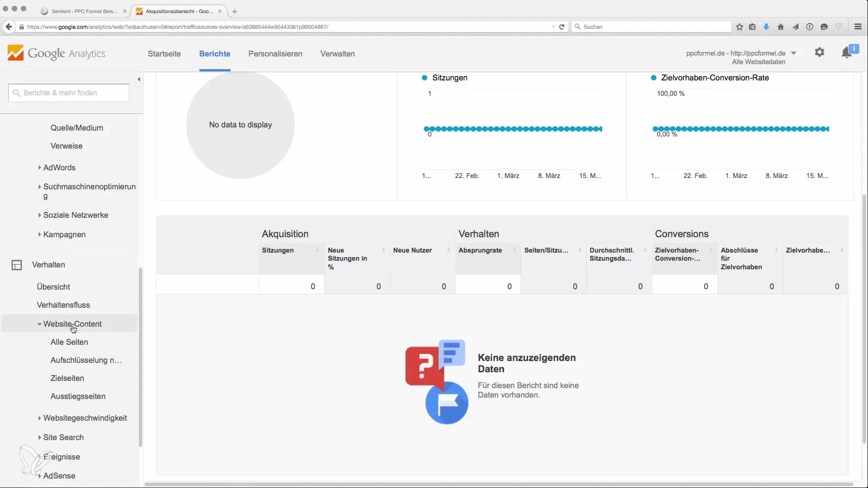This screenshot has height=488, width=868.
Task: Reload the page with refresh icon
Action: click(x=561, y=27)
